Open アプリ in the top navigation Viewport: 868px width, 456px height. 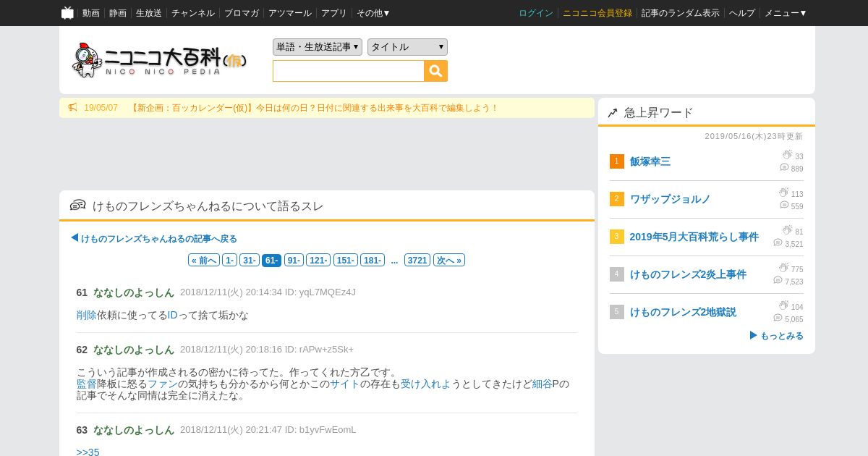click(334, 13)
